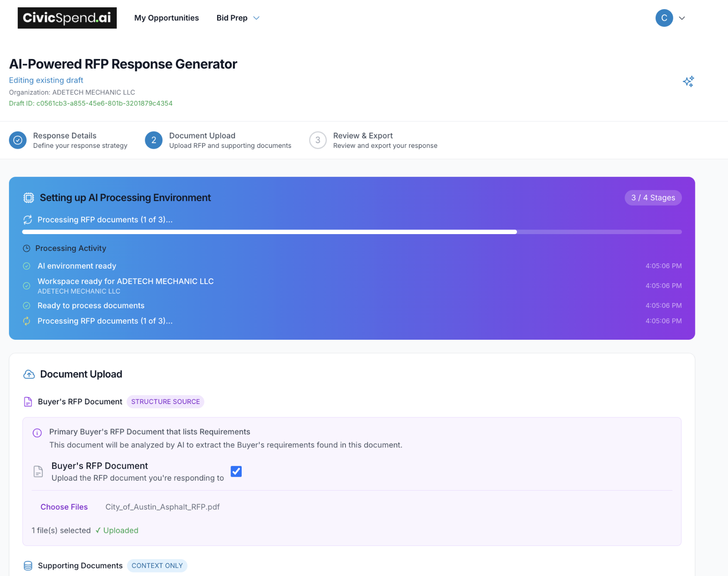The width and height of the screenshot is (728, 576).
Task: Click the CivicSpend.ai logo
Action: coord(67,18)
